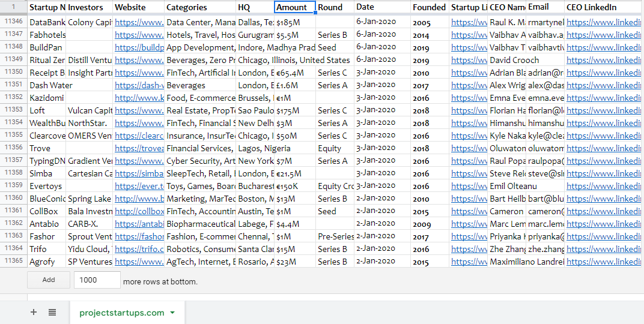The width and height of the screenshot is (644, 324).
Task: Select the Equity round cell in Trove row
Action: pos(335,148)
